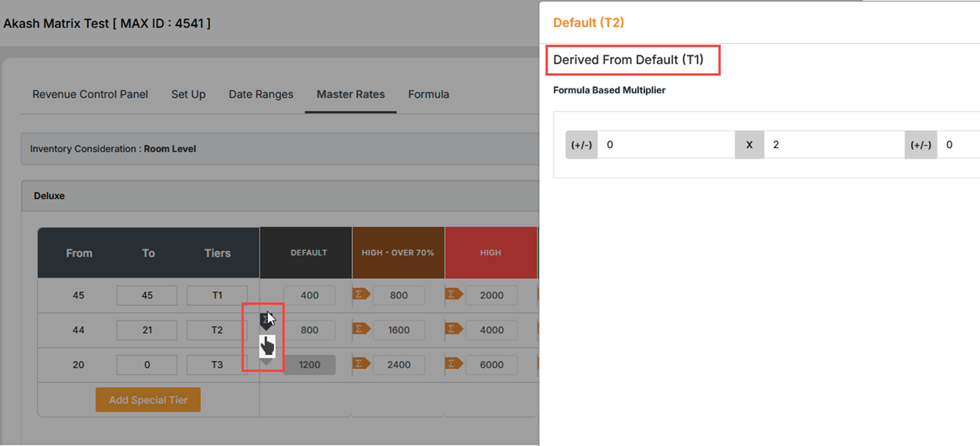Open the Formula tab
Viewport: 980px width, 446px height.
[x=429, y=95]
